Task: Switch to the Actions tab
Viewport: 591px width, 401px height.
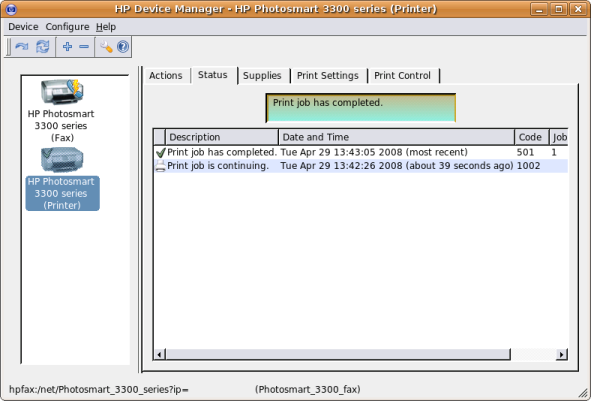Action: [166, 76]
